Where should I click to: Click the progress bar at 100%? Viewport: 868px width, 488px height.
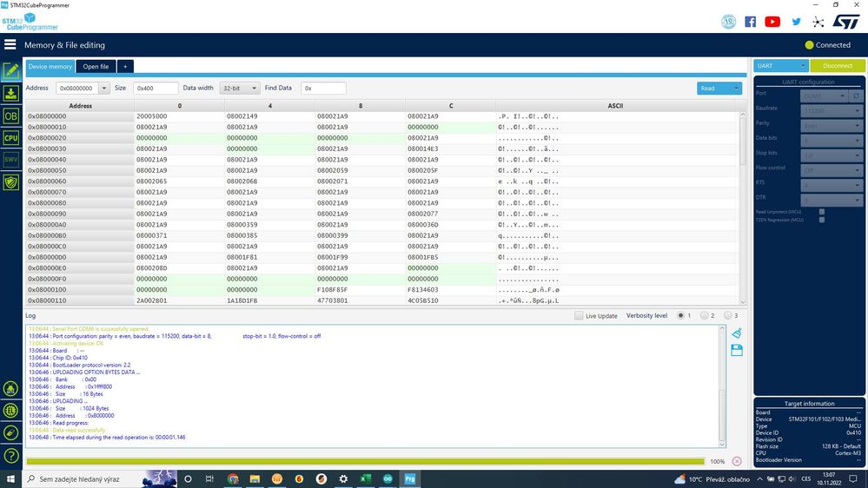(365, 461)
